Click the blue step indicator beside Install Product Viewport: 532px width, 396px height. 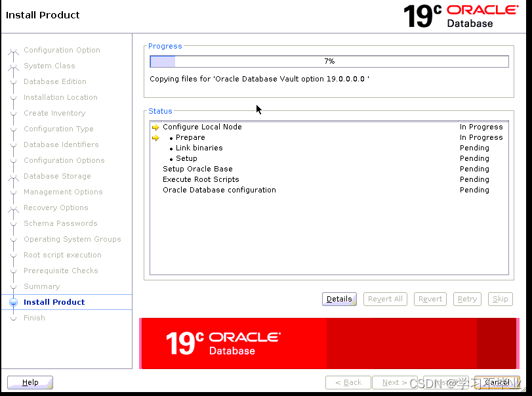click(14, 302)
